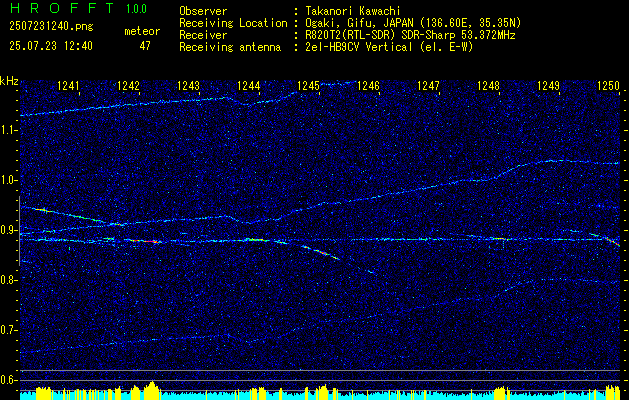Click the 1244 time marker

point(248,85)
